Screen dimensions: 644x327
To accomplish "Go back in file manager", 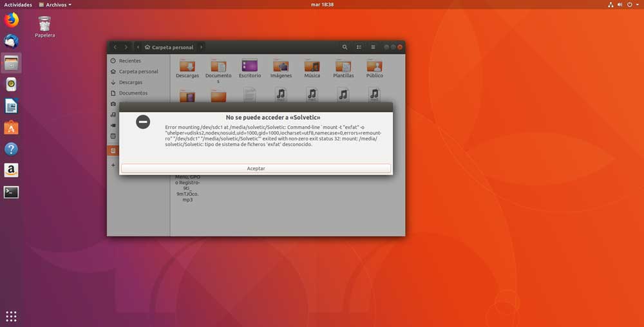I will pos(115,47).
